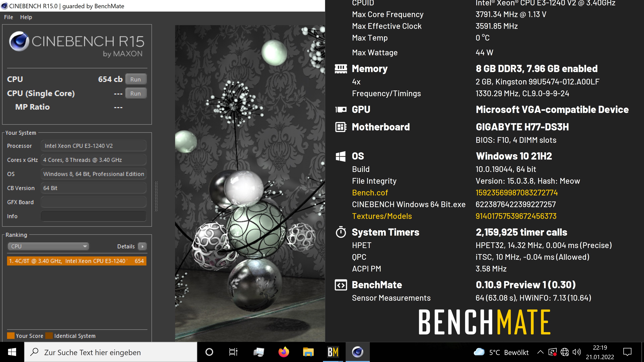Click the Kingston 99U5474-012.A00LF memory entry
644x362 pixels.
(538, 82)
